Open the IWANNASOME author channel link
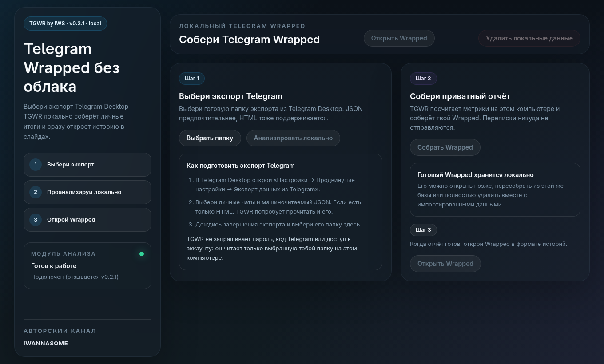Screen dimensions: 604x364 pyautogui.click(x=46, y=343)
